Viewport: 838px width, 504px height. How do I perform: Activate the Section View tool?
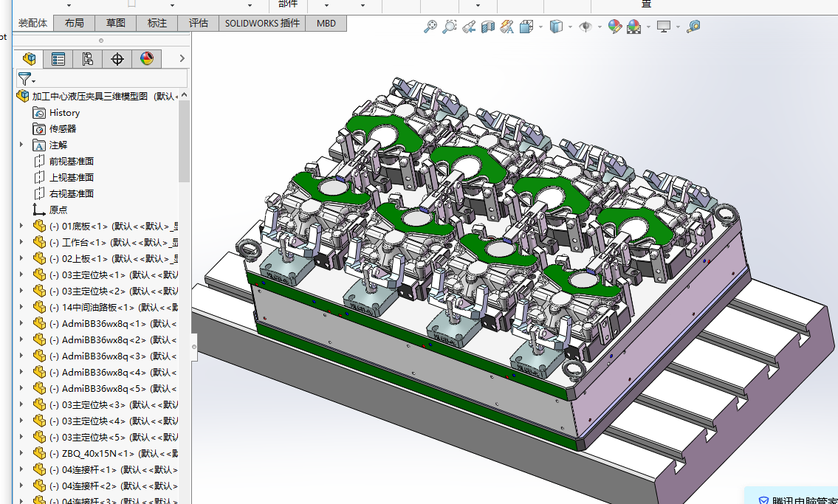(487, 27)
